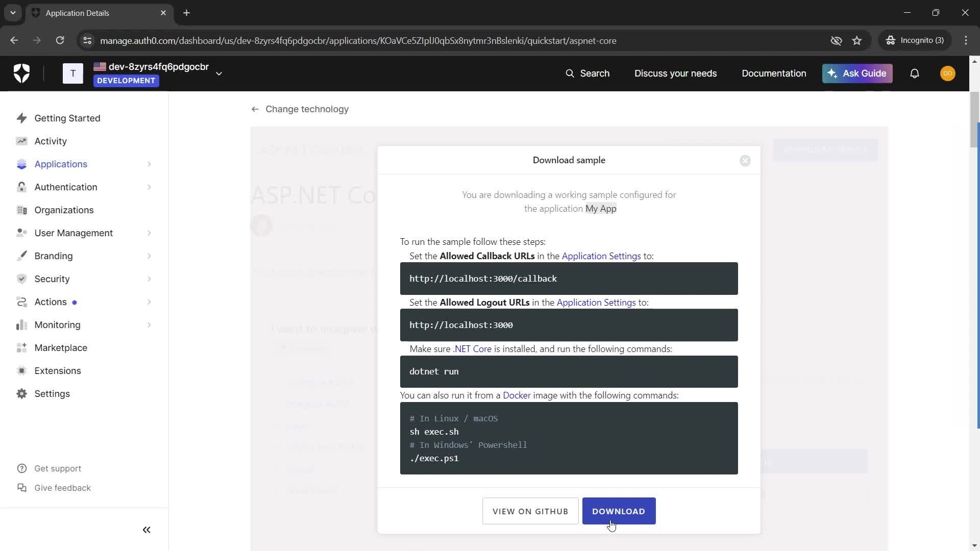Open the tab search dropdown
The height and width of the screenshot is (551, 980).
[13, 13]
